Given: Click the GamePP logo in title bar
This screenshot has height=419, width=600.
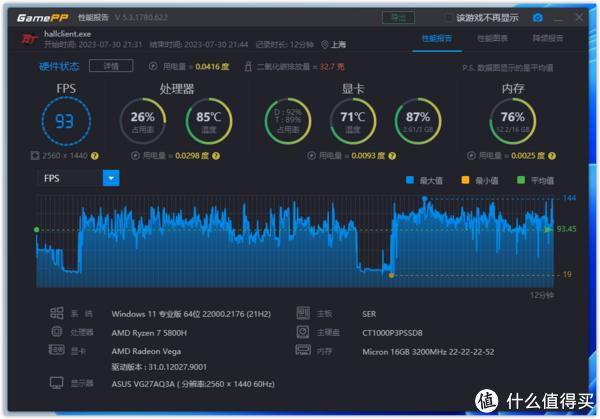Looking at the screenshot, I should 42,18.
